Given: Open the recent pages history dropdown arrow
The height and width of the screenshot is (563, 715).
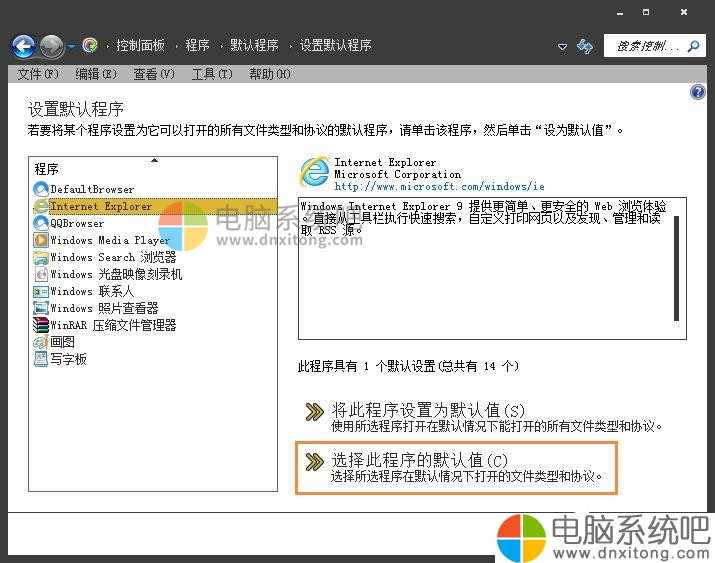Looking at the screenshot, I should coord(72,46).
